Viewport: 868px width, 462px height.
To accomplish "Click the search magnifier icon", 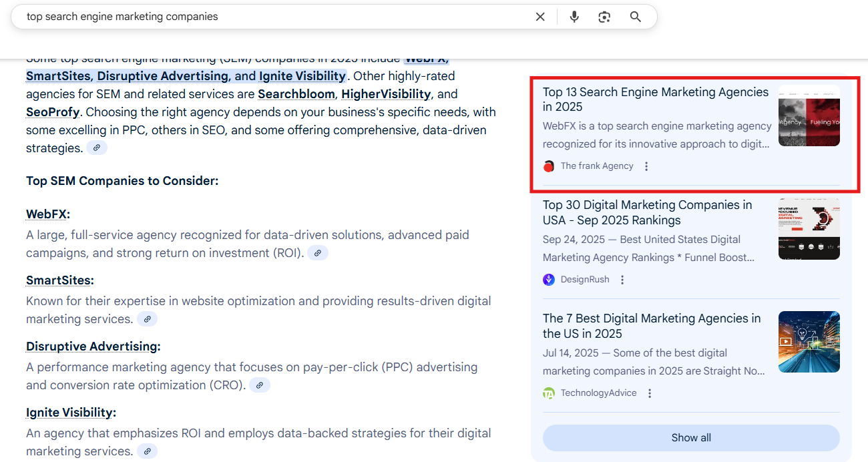I will 635,16.
